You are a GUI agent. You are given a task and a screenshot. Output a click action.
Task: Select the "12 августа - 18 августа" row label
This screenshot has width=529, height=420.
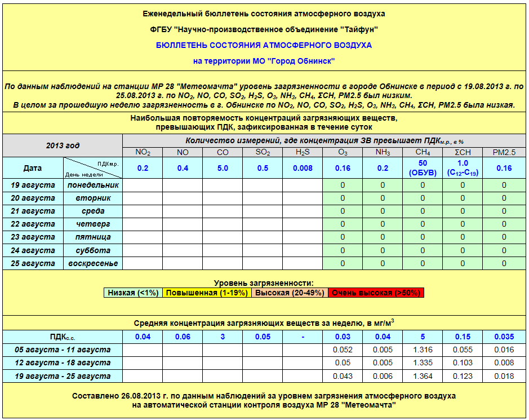[63, 363]
